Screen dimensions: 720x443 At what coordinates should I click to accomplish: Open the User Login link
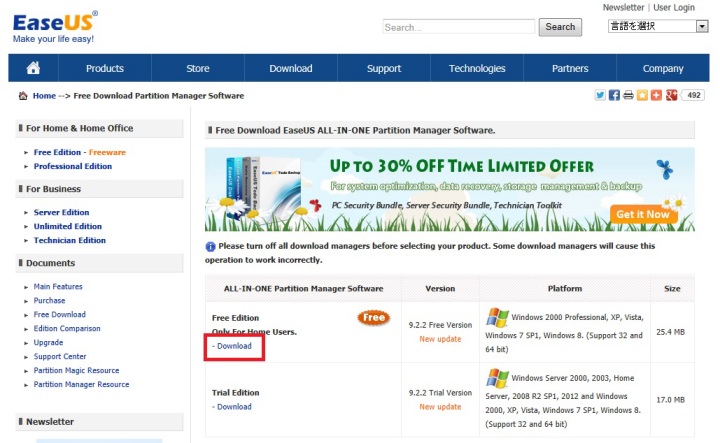click(674, 7)
